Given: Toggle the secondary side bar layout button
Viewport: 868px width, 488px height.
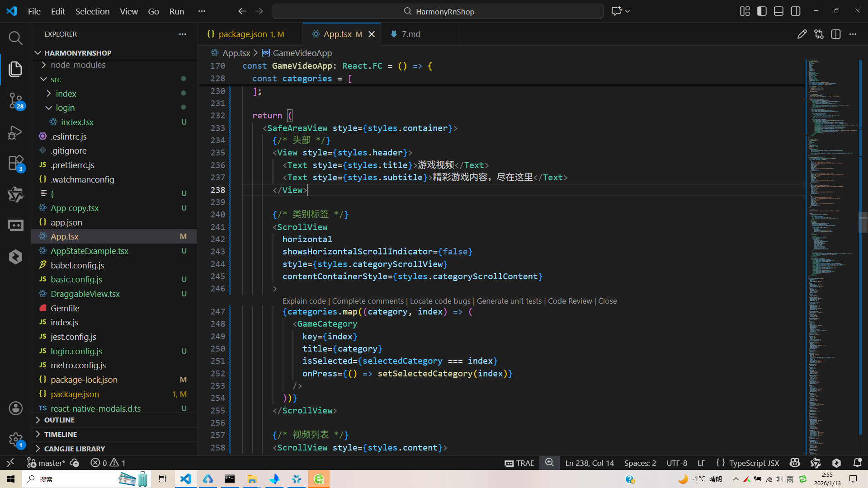Looking at the screenshot, I should 796,11.
